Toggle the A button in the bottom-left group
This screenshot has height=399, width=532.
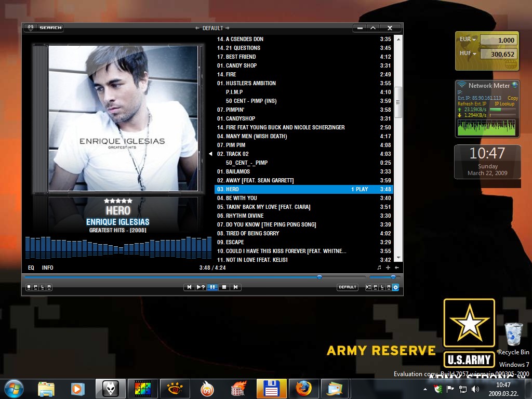coord(49,287)
